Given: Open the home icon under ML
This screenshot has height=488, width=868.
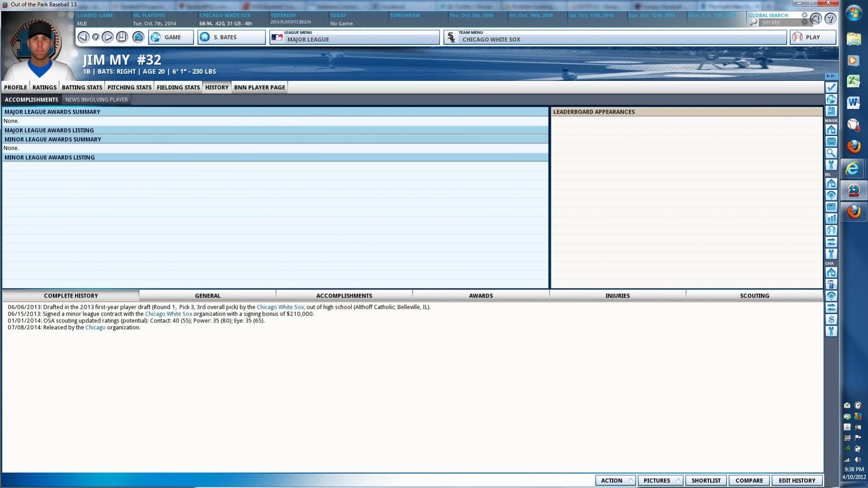Looking at the screenshot, I should 831,184.
